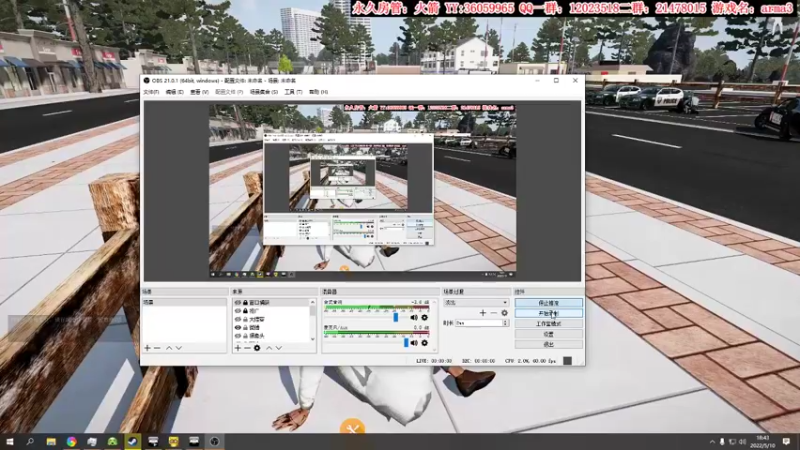The width and height of the screenshot is (800, 450).
Task: Open File Explorer from the taskbar
Action: (x=51, y=441)
